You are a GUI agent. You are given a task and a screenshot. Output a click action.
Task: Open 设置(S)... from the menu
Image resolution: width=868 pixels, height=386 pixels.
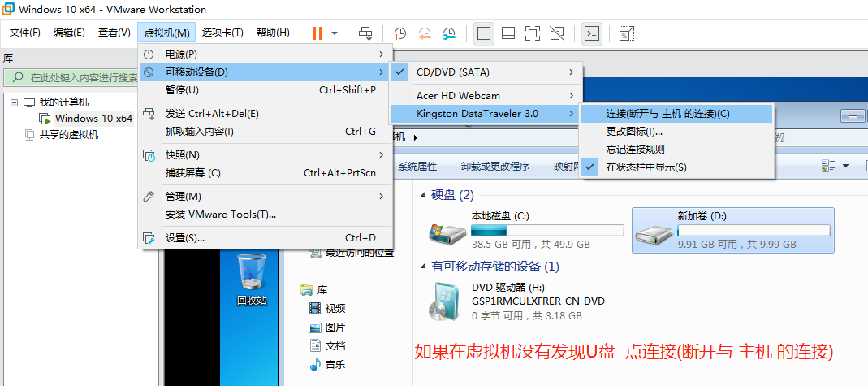click(x=265, y=238)
